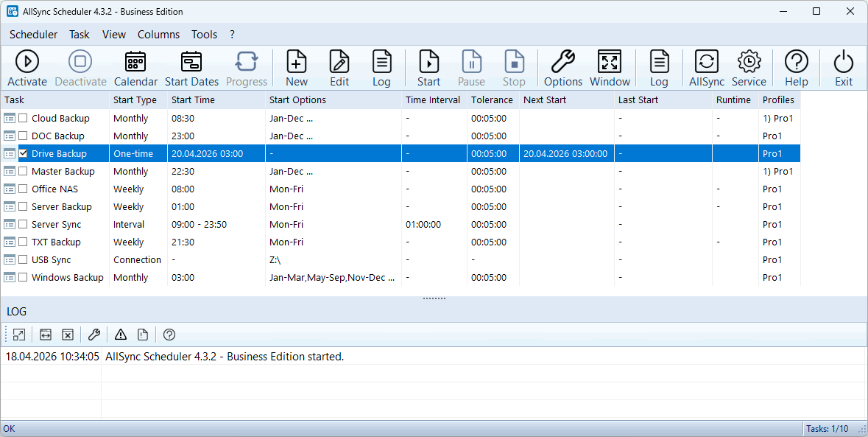Open the Scheduler menu
The height and width of the screenshot is (437, 868).
33,35
